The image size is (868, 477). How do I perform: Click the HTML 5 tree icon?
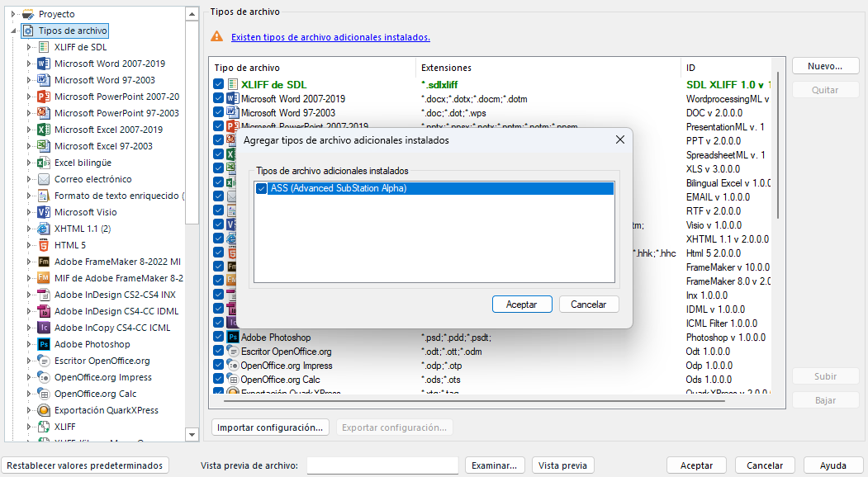click(44, 245)
